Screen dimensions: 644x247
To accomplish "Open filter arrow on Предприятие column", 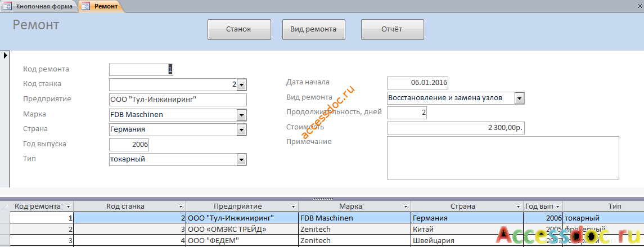I will point(293,206).
